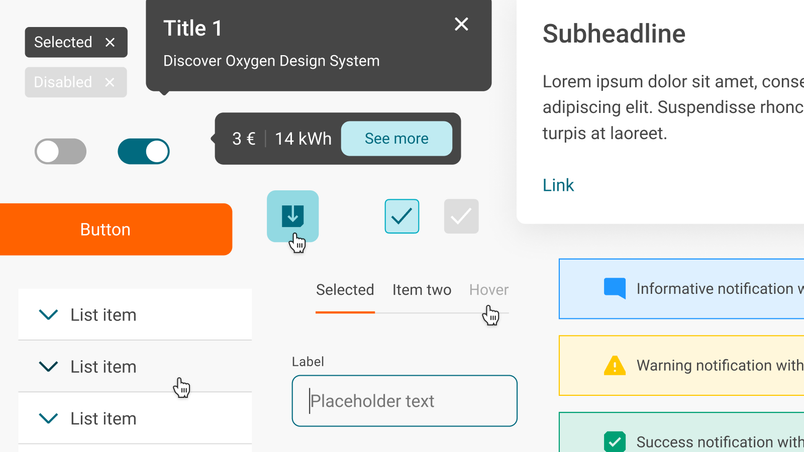This screenshot has width=804, height=452.
Task: Click the Informative notification banner text
Action: pyautogui.click(x=720, y=289)
